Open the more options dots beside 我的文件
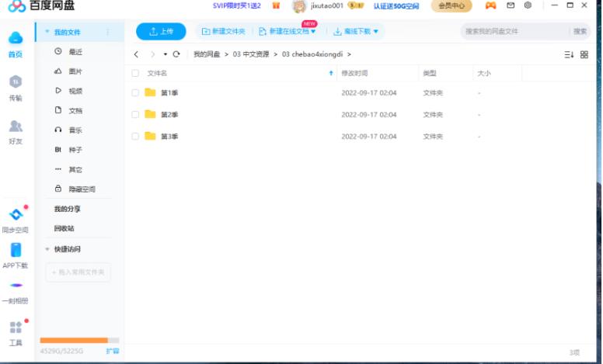The image size is (603, 364). 108,32
